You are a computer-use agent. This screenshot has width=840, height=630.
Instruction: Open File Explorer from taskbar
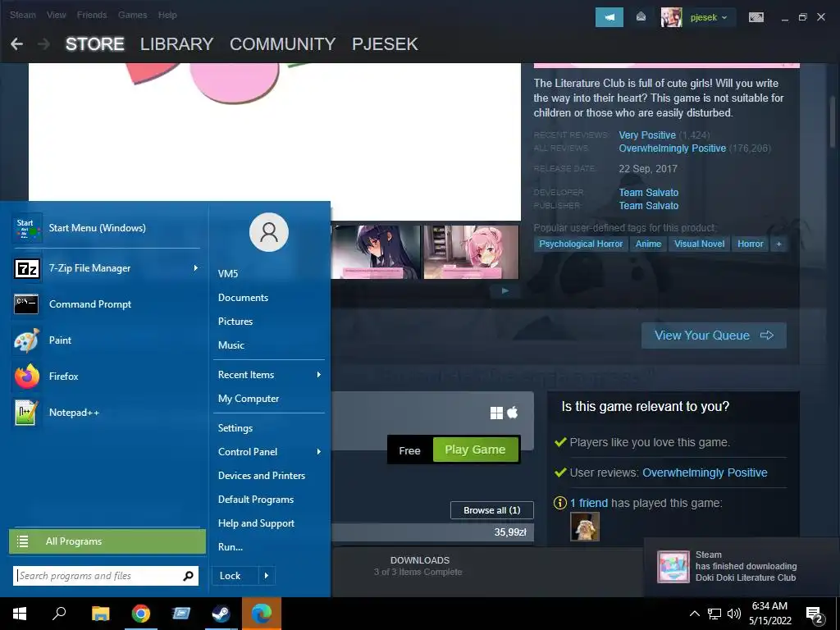coord(100,614)
